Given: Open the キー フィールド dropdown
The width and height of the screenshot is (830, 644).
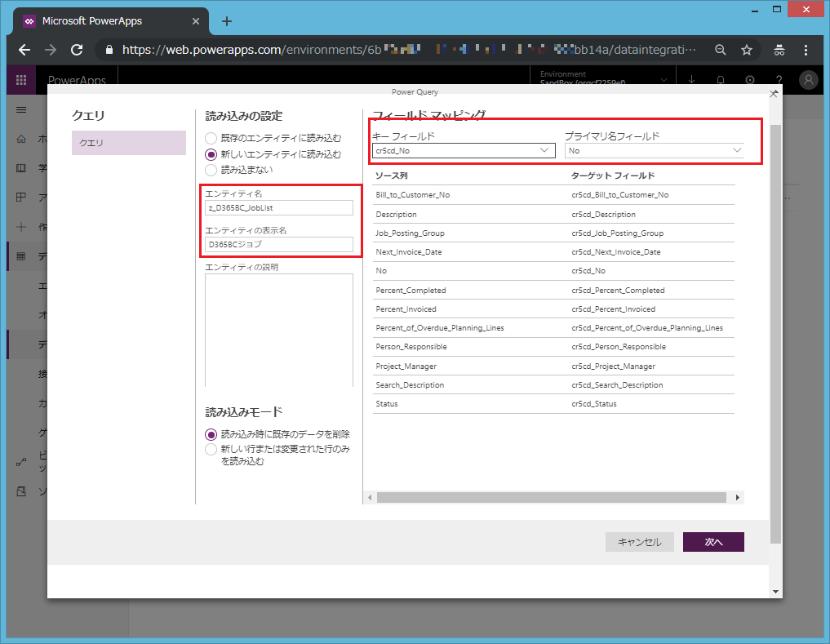Looking at the screenshot, I should point(464,150).
